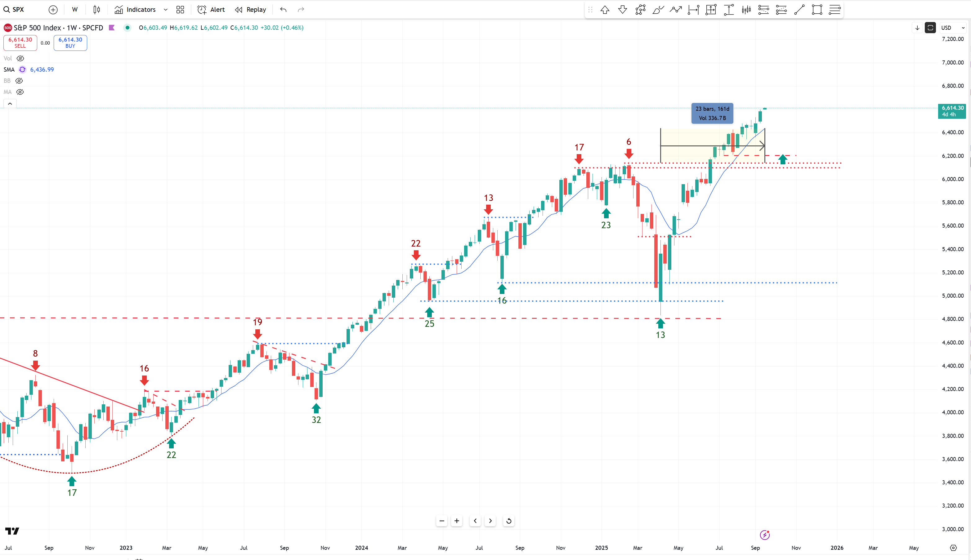Select the Rectangle drawing tool
Image resolution: width=971 pixels, height=560 pixels.
click(x=817, y=10)
